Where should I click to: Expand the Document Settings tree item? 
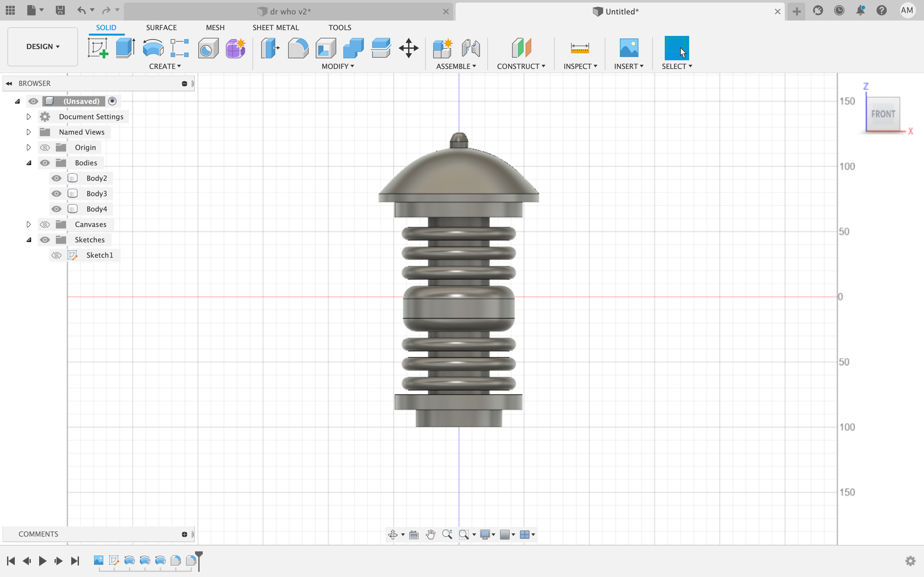coord(29,117)
